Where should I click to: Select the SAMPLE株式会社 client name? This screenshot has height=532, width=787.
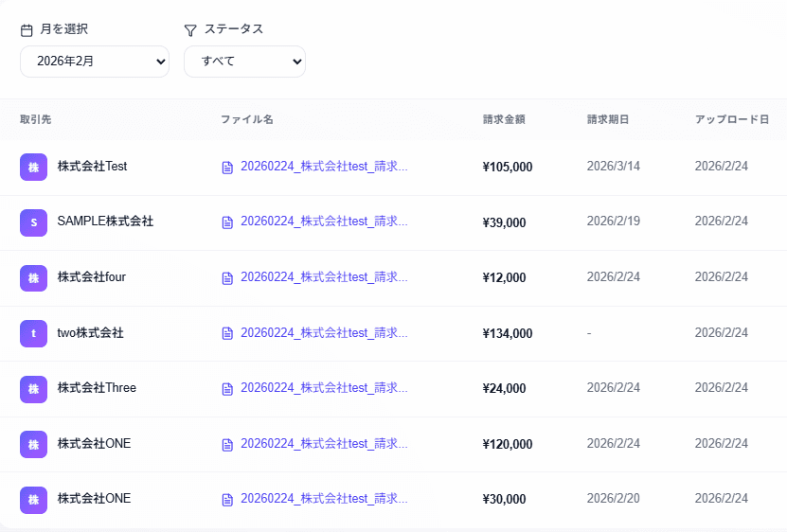click(x=105, y=222)
